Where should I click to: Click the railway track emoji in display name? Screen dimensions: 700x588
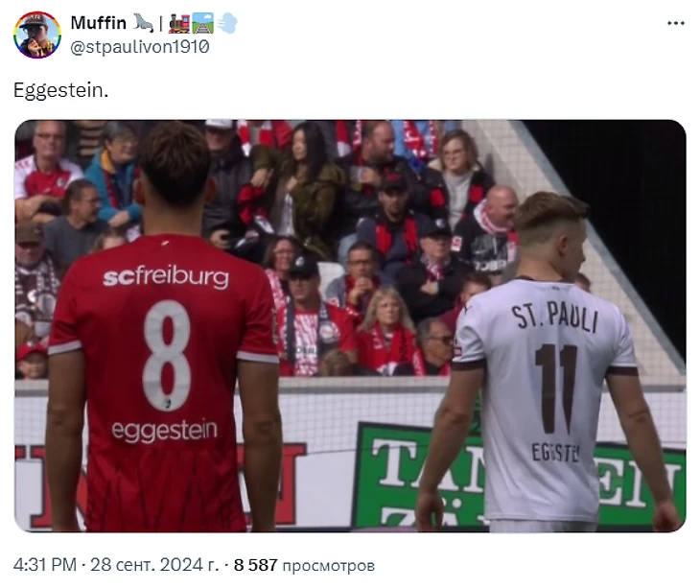202,23
